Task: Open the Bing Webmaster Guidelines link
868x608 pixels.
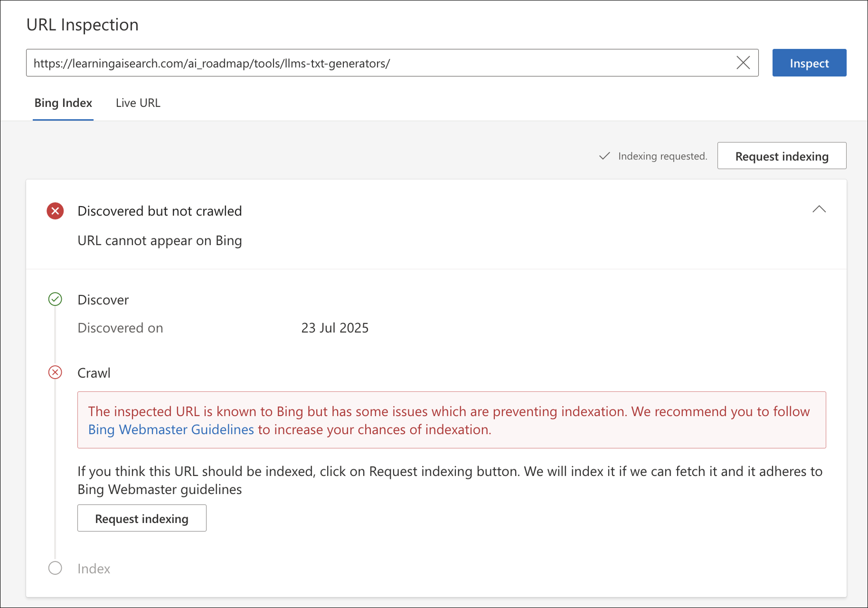Action: point(171,429)
